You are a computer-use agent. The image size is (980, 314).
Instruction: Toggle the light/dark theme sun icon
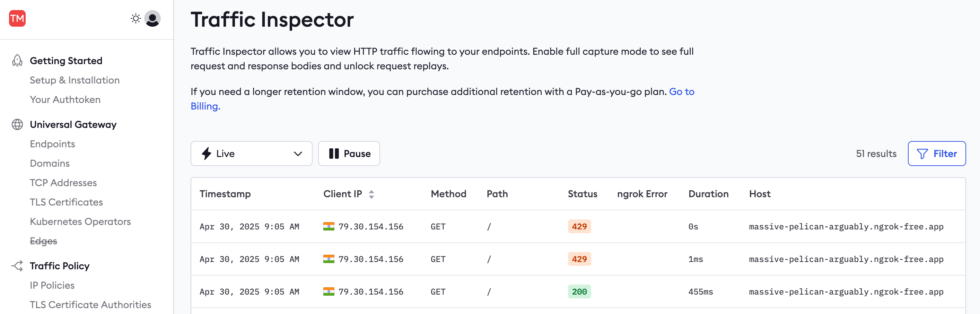coord(135,18)
